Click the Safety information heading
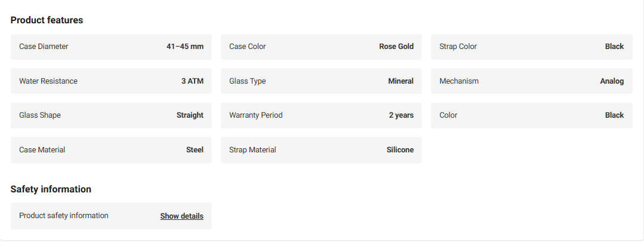This screenshot has height=242, width=644. click(51, 189)
